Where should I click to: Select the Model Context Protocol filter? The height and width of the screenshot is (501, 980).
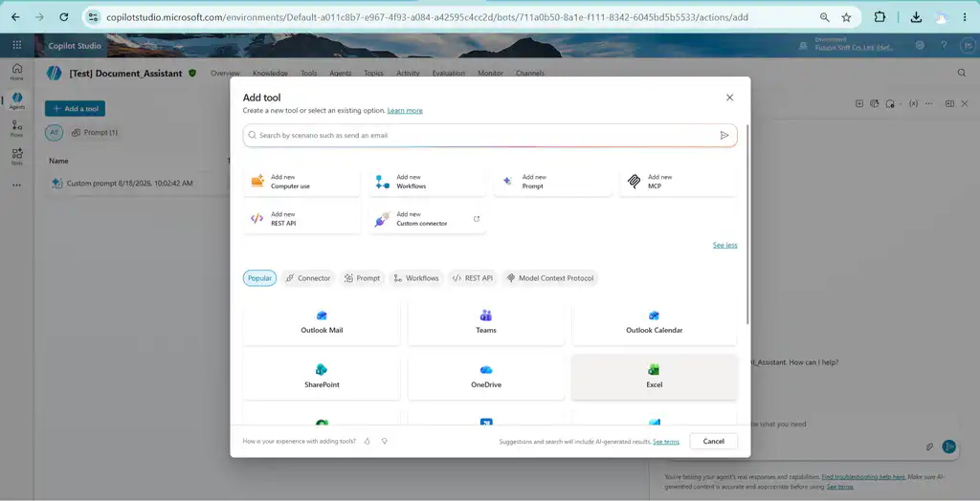(x=550, y=278)
